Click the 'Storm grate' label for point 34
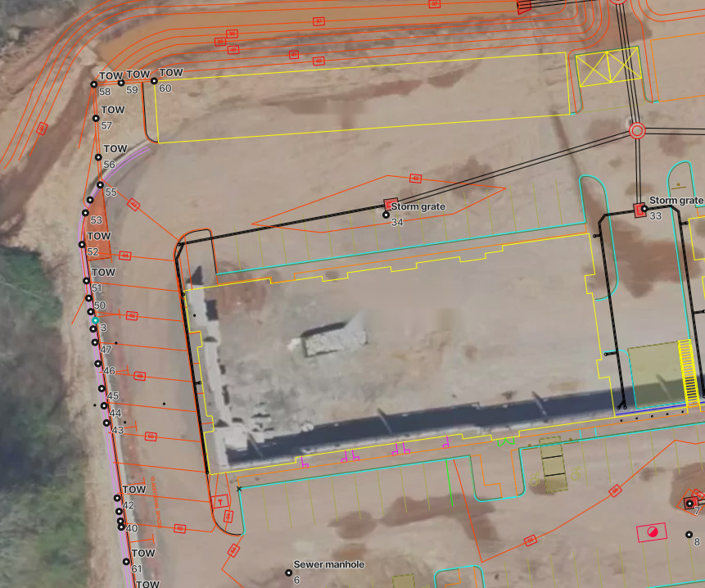The image size is (705, 588). pos(418,206)
